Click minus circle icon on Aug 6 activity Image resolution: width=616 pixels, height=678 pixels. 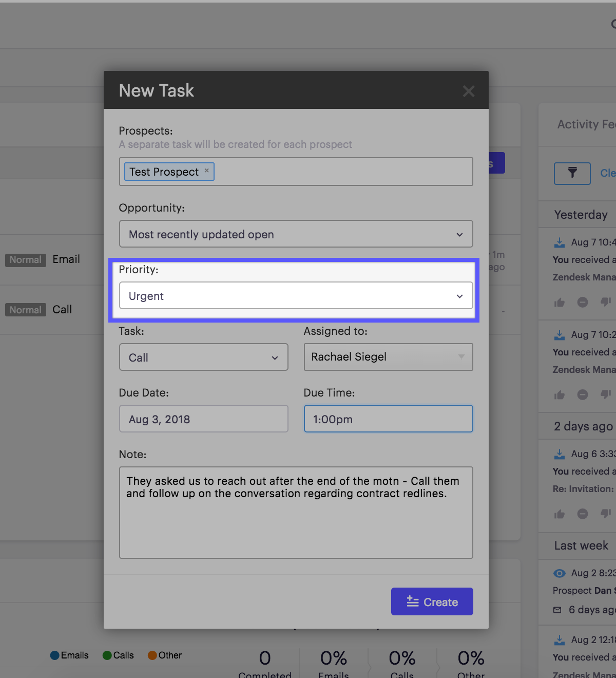[583, 514]
